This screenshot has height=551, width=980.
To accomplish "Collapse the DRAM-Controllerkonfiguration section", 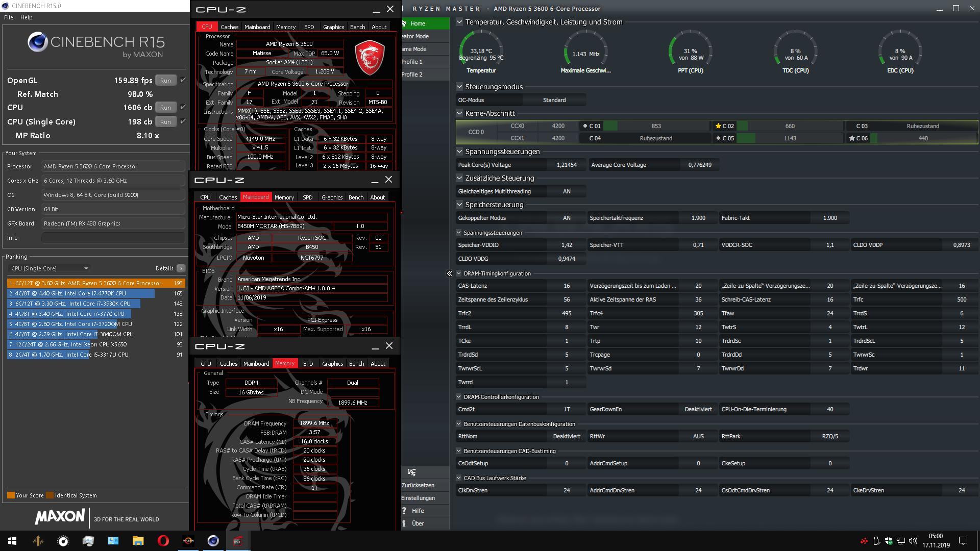I will (459, 397).
